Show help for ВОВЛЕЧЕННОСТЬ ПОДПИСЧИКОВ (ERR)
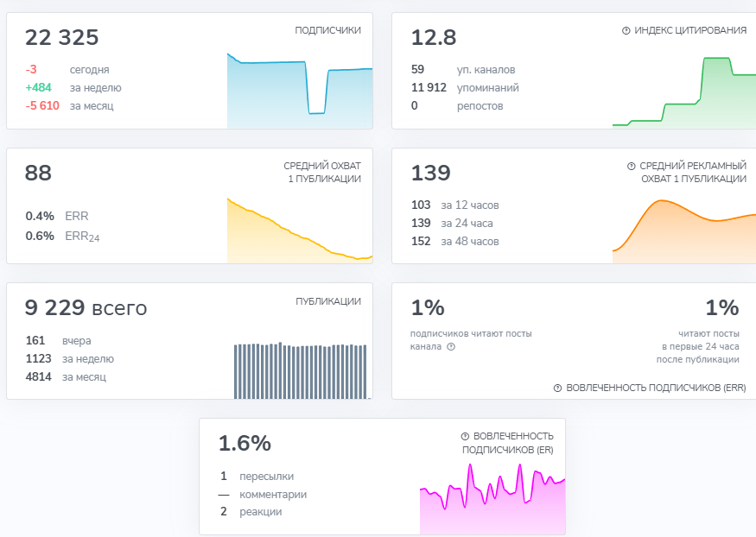 [x=557, y=389]
